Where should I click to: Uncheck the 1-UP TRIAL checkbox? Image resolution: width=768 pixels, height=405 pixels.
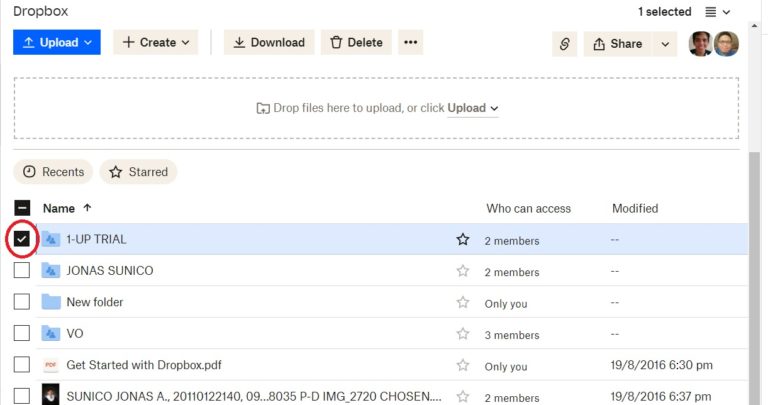(x=22, y=239)
